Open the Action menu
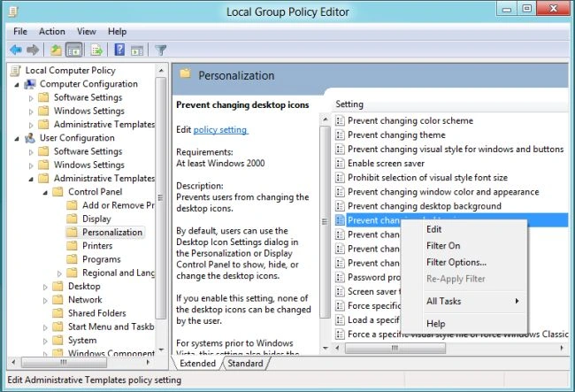The width and height of the screenshot is (575, 392). coord(52,32)
